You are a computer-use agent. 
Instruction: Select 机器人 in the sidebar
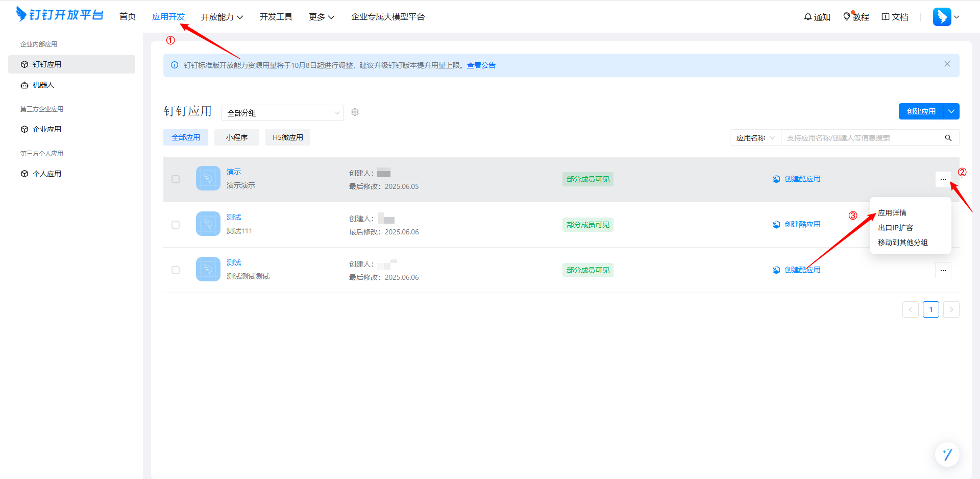coord(71,85)
